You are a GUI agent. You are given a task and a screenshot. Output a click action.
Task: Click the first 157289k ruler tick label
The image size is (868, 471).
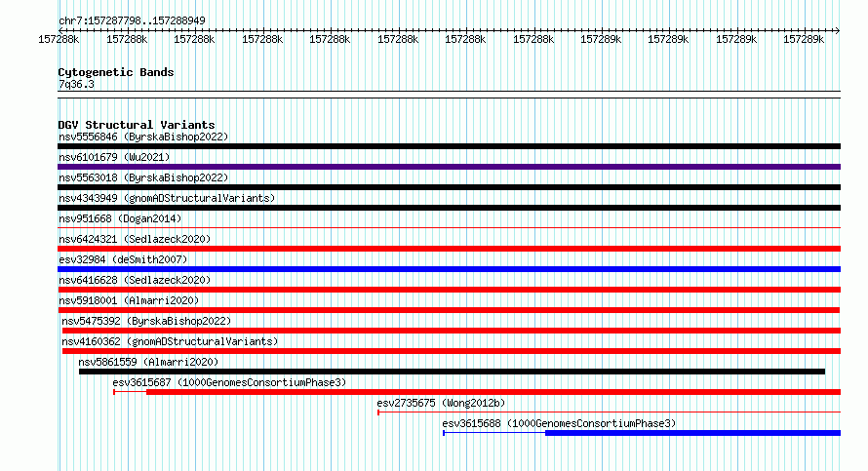point(601,40)
